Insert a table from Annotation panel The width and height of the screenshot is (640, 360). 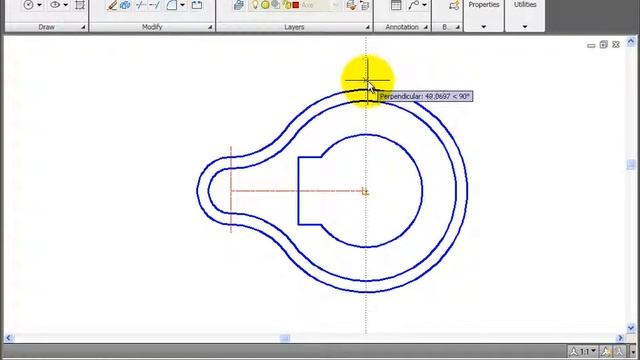[396, 5]
